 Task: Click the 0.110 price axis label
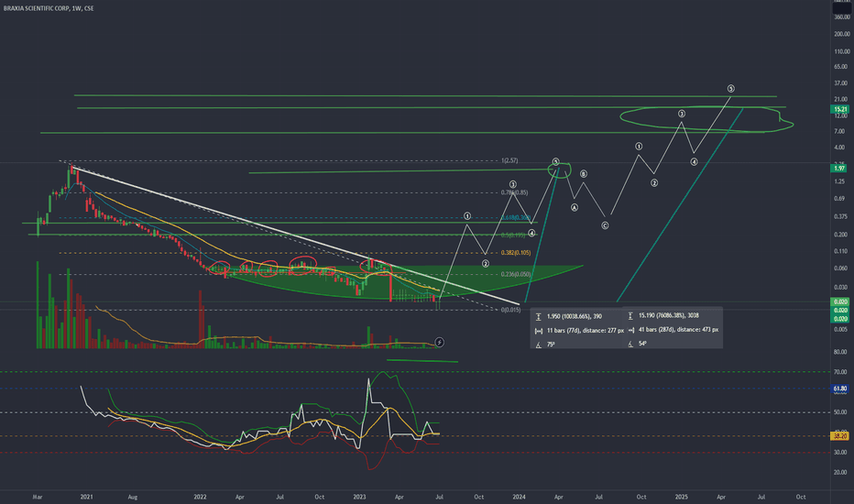[x=840, y=252]
